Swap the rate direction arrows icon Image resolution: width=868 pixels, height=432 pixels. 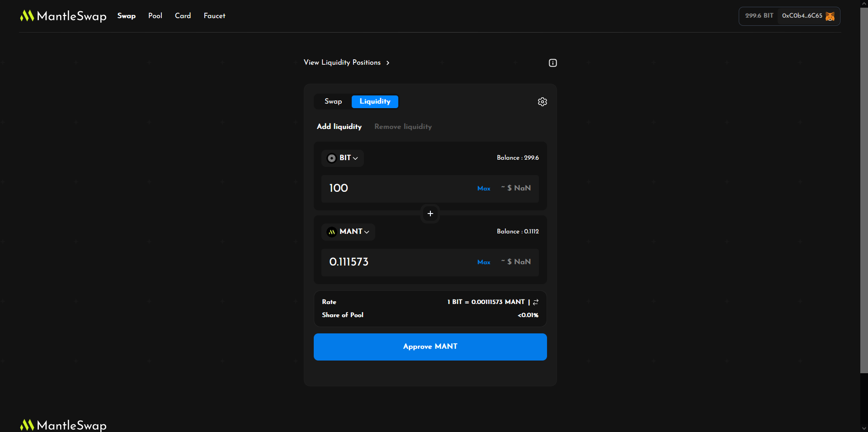click(x=536, y=302)
